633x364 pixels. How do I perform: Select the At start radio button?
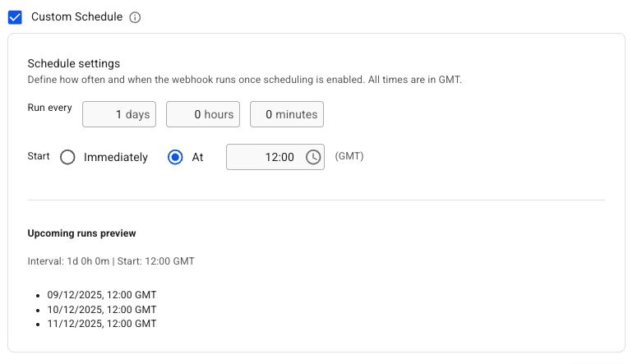point(175,157)
